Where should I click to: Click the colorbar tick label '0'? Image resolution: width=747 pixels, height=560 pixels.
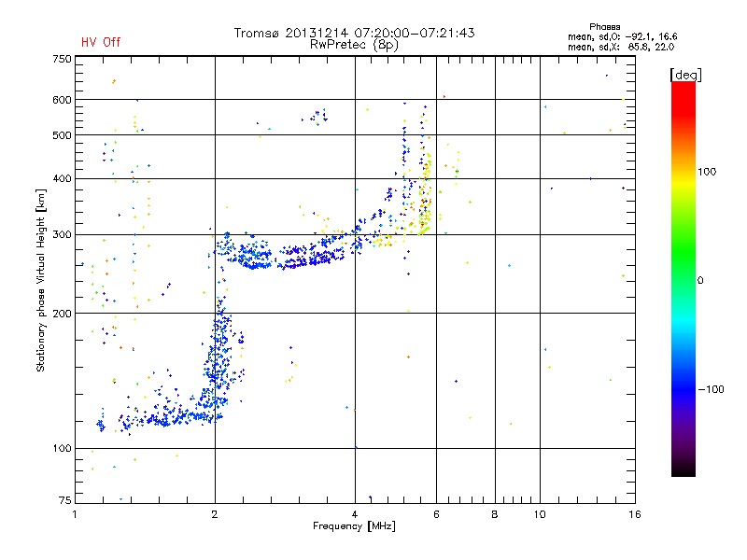pyautogui.click(x=700, y=281)
